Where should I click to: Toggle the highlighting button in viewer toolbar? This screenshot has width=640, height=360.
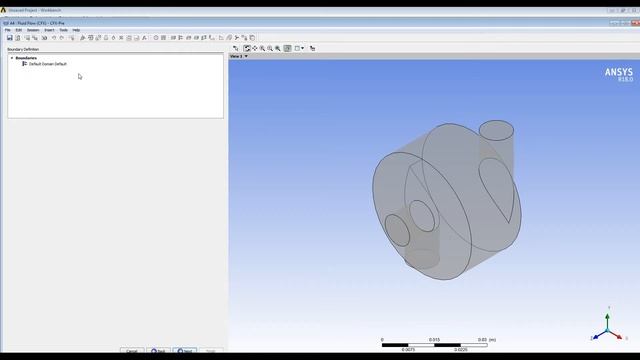(x=288, y=48)
